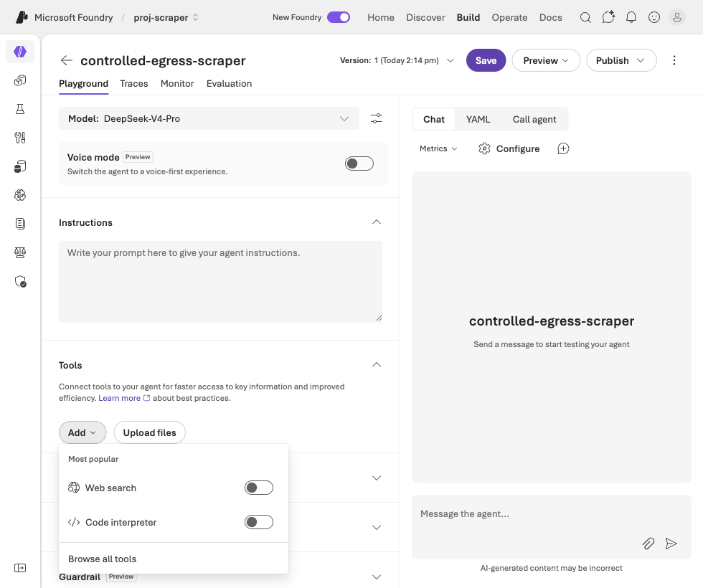The width and height of the screenshot is (703, 588).
Task: Open the user account avatar
Action: [677, 17]
